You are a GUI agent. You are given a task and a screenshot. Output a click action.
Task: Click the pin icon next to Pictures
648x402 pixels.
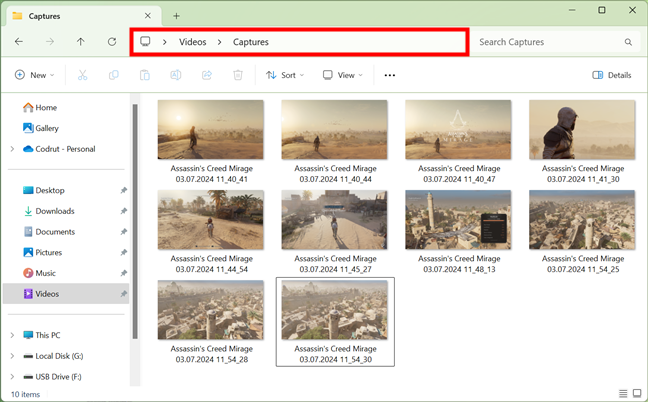point(123,252)
